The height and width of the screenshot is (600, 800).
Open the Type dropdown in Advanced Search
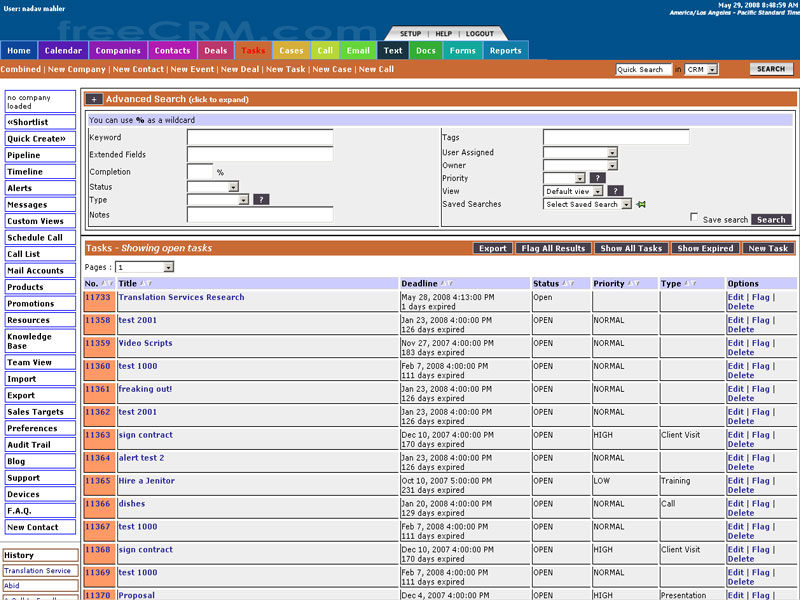[218, 200]
